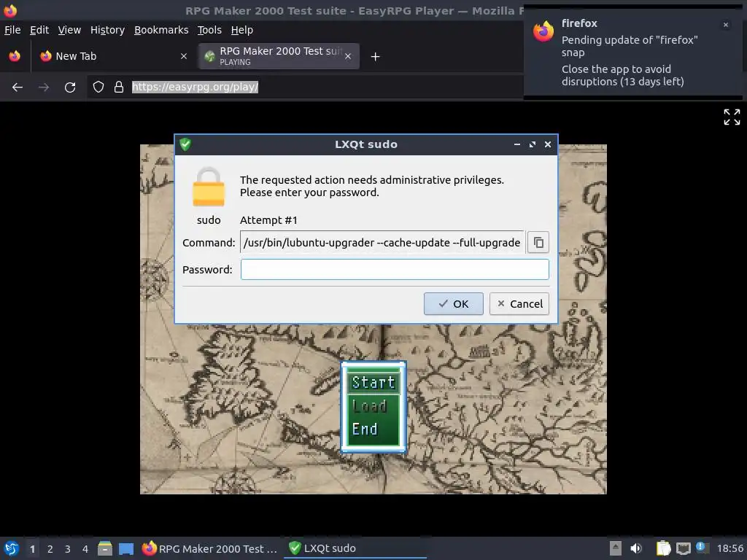Click the Password input field
The height and width of the screenshot is (560, 747).
395,270
